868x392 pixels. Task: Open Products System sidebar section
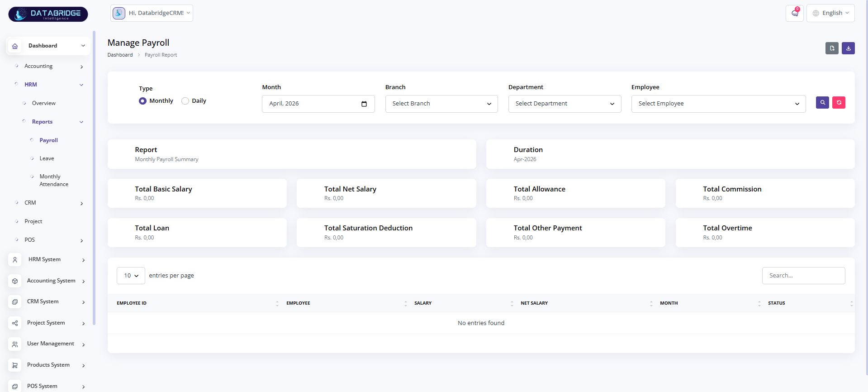(x=48, y=365)
